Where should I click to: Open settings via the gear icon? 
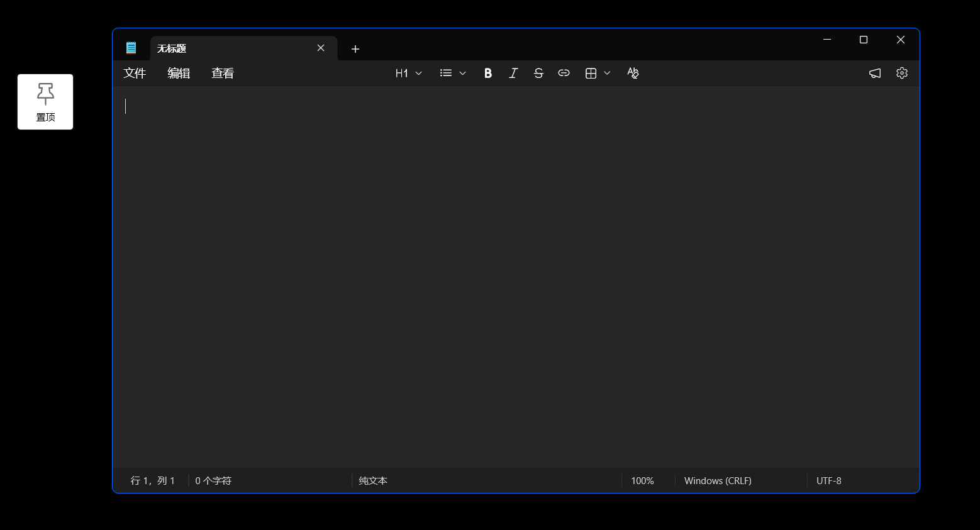pyautogui.click(x=902, y=73)
